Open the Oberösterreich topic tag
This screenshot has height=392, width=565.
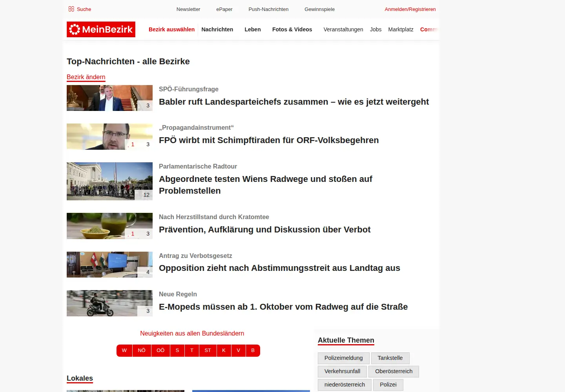coord(394,371)
